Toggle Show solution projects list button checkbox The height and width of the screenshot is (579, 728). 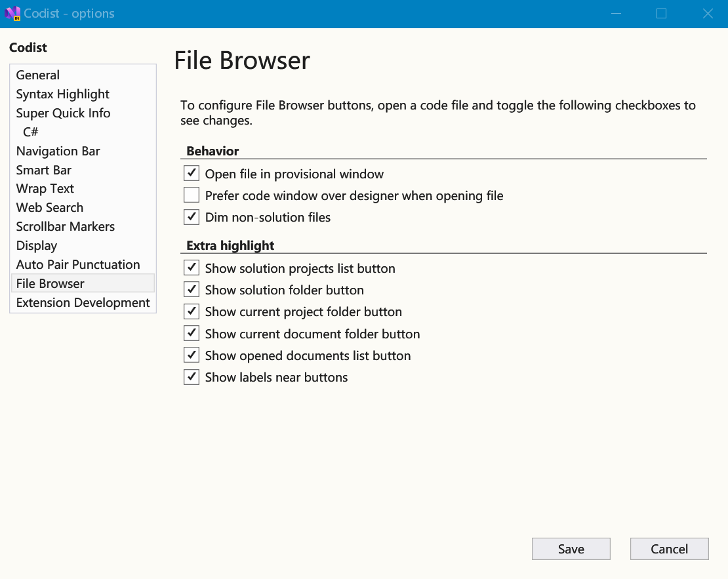(192, 268)
